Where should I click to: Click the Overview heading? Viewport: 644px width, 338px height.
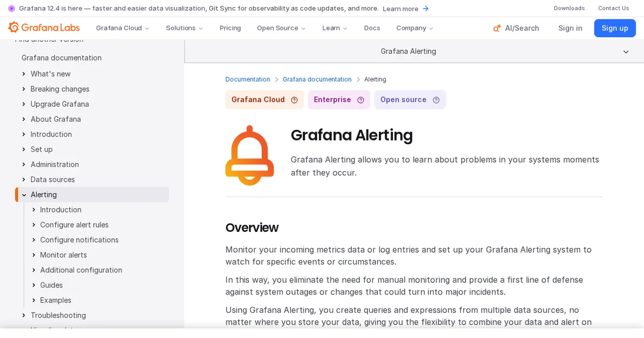[252, 227]
